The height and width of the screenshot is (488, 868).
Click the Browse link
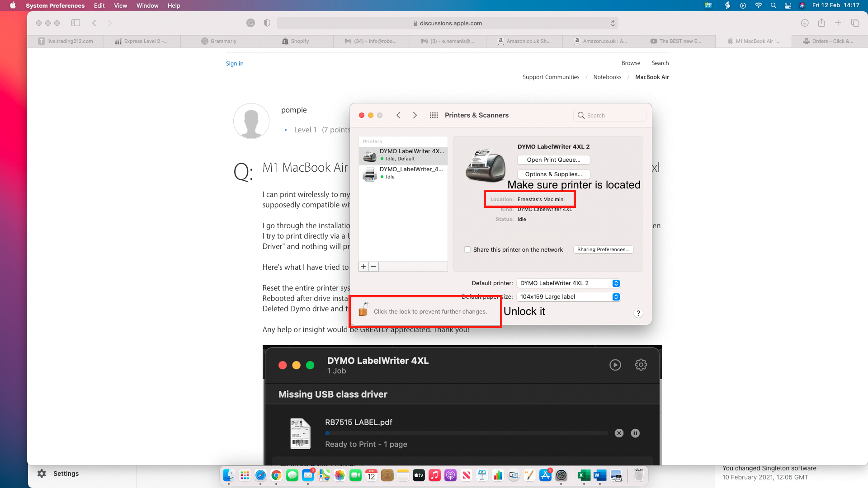[x=631, y=63]
